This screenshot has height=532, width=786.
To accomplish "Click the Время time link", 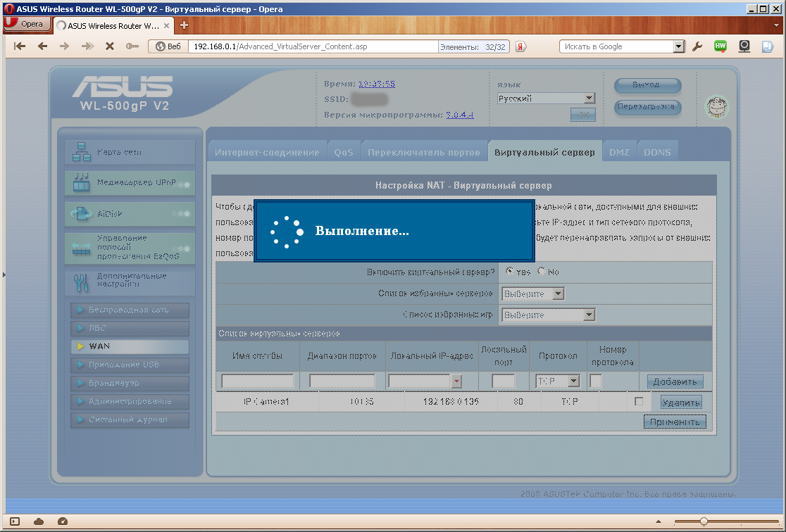I will click(377, 84).
